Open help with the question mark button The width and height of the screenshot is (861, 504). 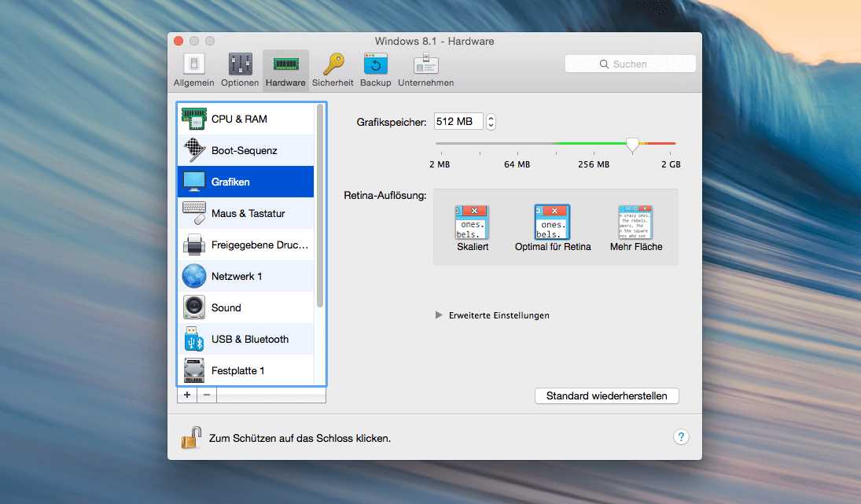(681, 437)
